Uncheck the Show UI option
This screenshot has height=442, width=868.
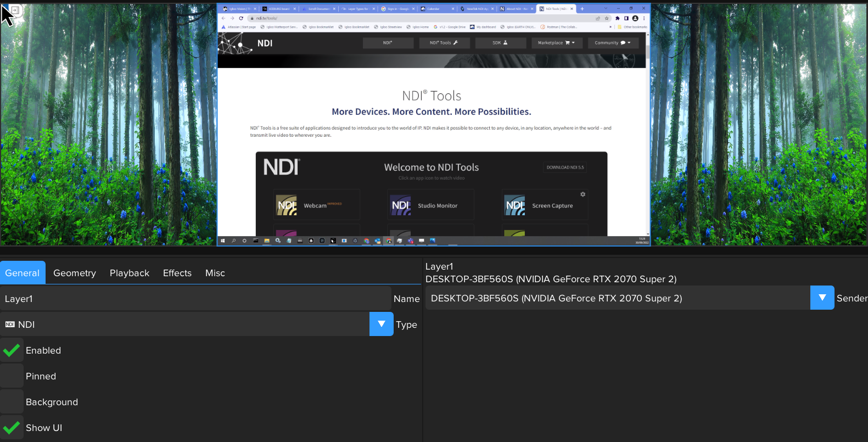tap(12, 428)
